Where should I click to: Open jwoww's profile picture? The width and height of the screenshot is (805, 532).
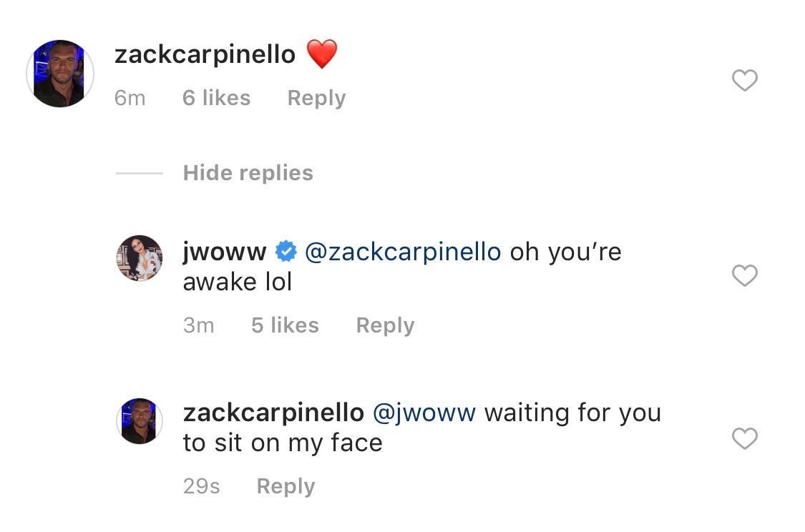pos(139,257)
